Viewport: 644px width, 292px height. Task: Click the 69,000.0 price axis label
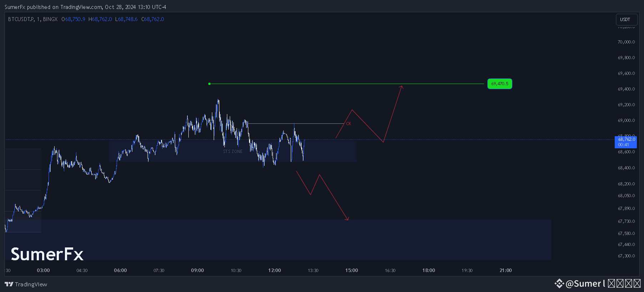pyautogui.click(x=626, y=121)
